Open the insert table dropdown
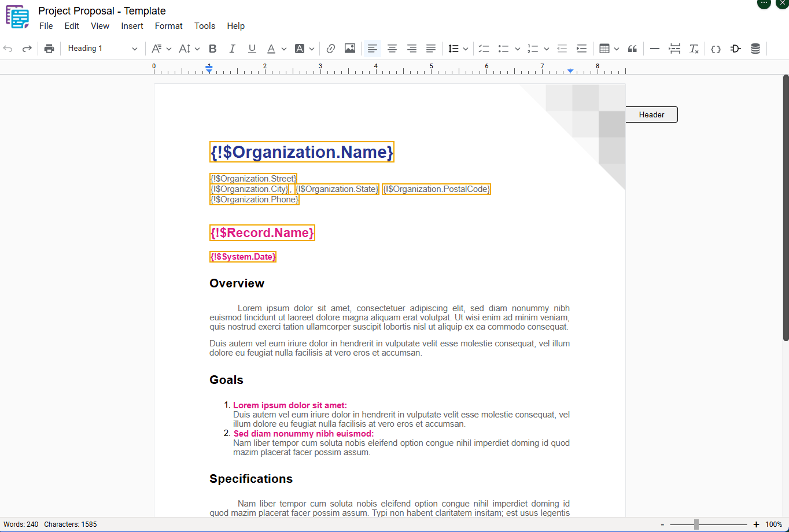This screenshot has width=789, height=532. 609,49
